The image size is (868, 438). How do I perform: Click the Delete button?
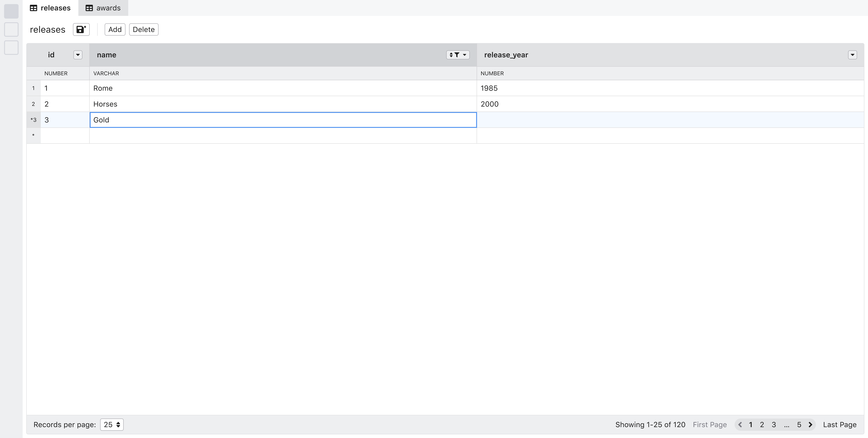pos(144,29)
